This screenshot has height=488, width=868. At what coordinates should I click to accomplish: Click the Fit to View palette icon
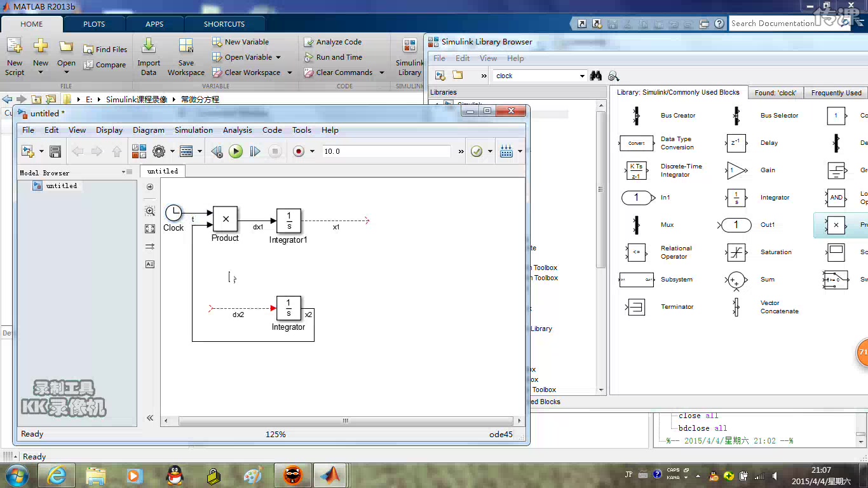pyautogui.click(x=150, y=229)
